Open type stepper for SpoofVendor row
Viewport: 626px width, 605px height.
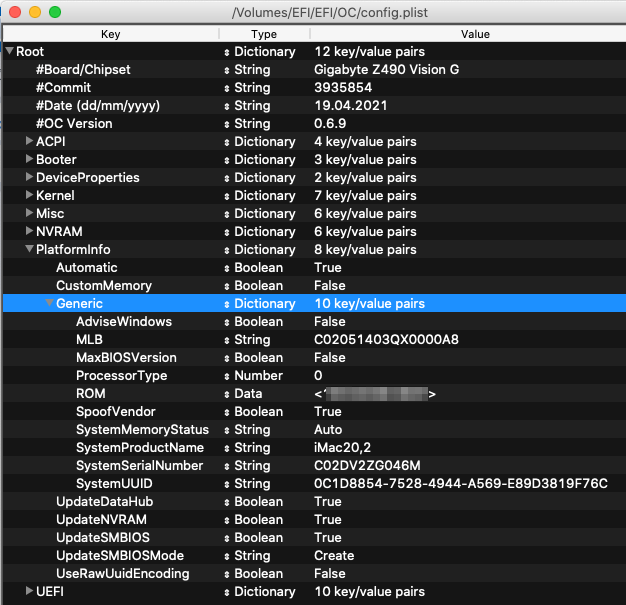[227, 413]
